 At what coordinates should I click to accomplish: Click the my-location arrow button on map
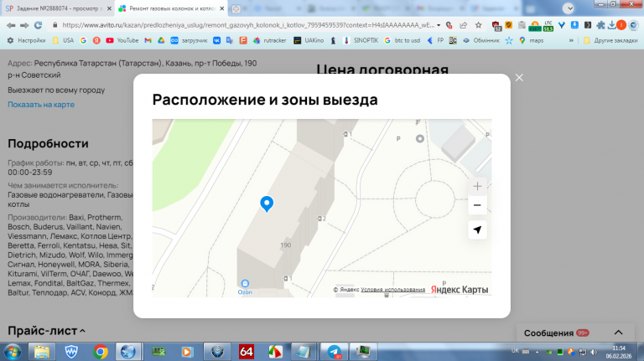[477, 229]
